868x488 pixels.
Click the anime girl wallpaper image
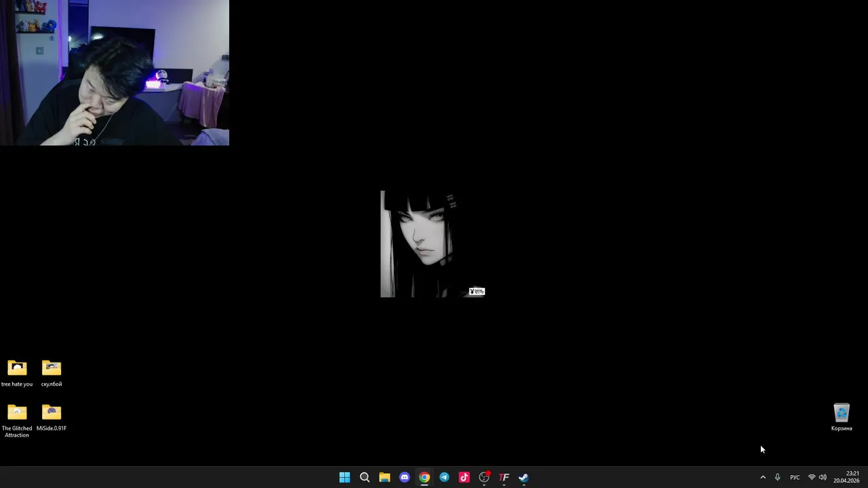433,244
